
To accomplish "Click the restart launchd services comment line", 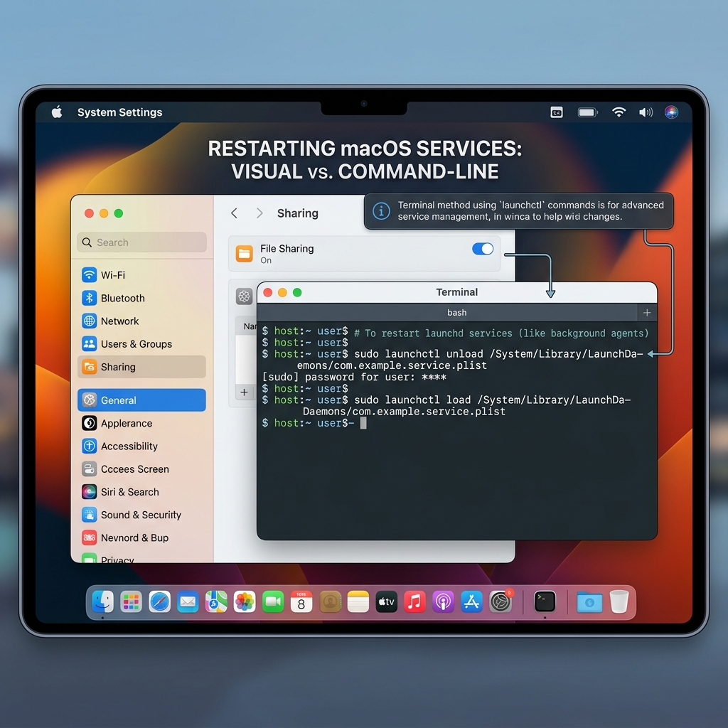I will [501, 333].
